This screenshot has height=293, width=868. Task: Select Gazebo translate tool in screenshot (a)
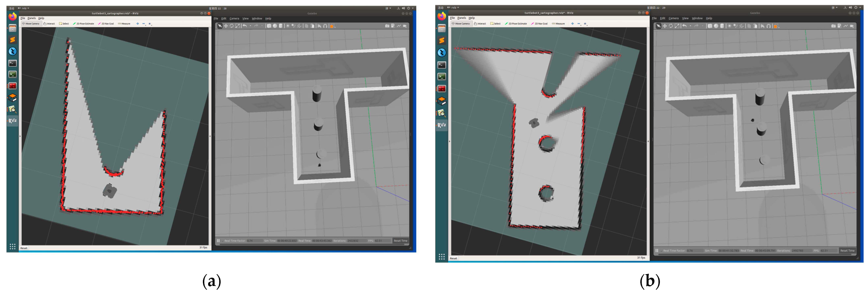tap(226, 26)
